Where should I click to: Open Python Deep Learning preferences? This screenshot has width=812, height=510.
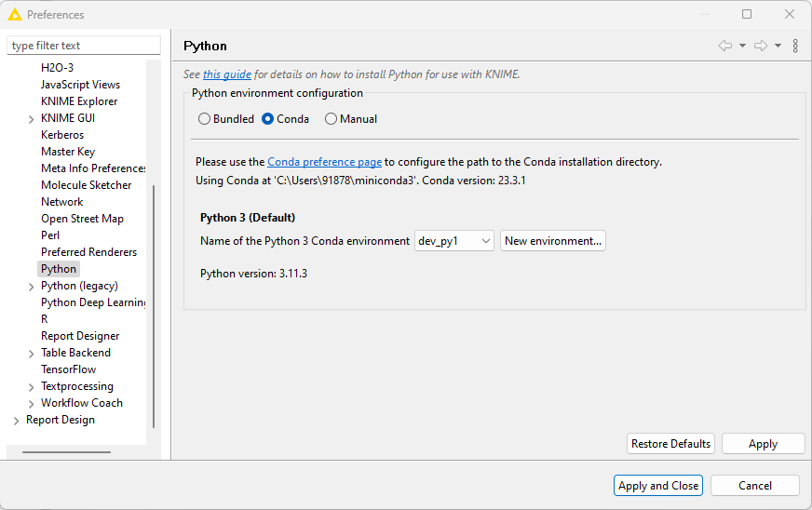click(x=93, y=302)
